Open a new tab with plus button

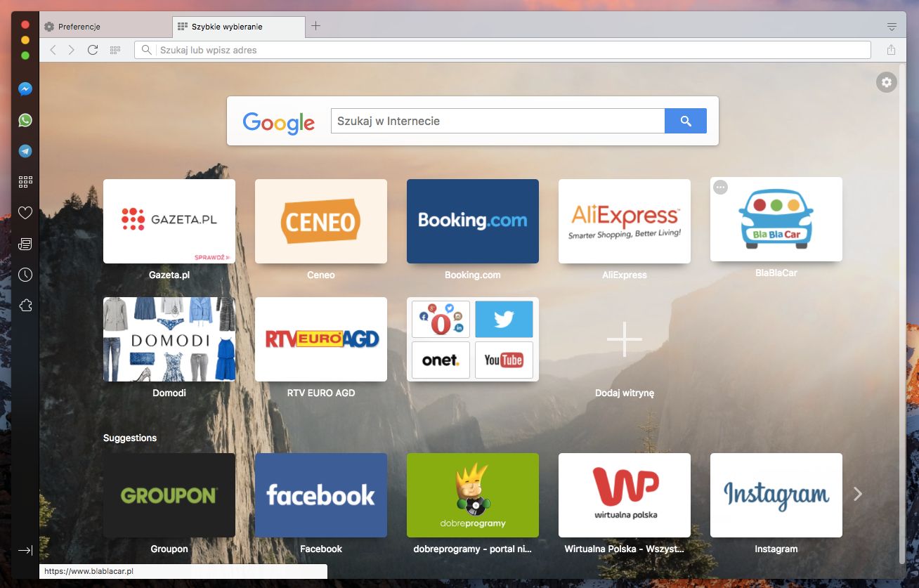point(315,26)
